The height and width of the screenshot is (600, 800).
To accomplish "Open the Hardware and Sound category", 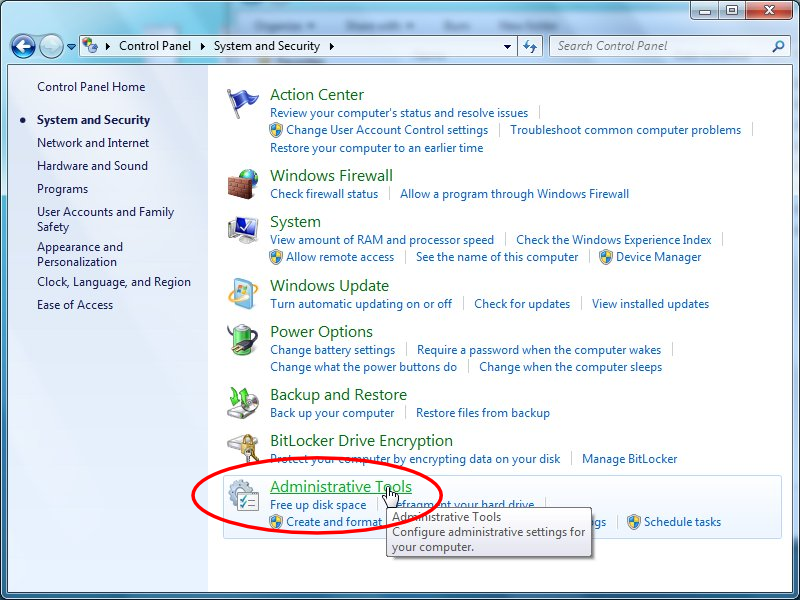I will (92, 165).
